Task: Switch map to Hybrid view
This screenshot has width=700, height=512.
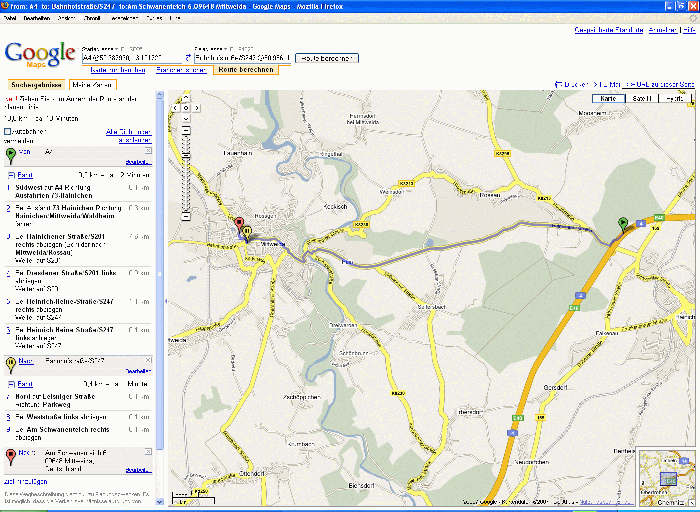Action: coord(675,98)
